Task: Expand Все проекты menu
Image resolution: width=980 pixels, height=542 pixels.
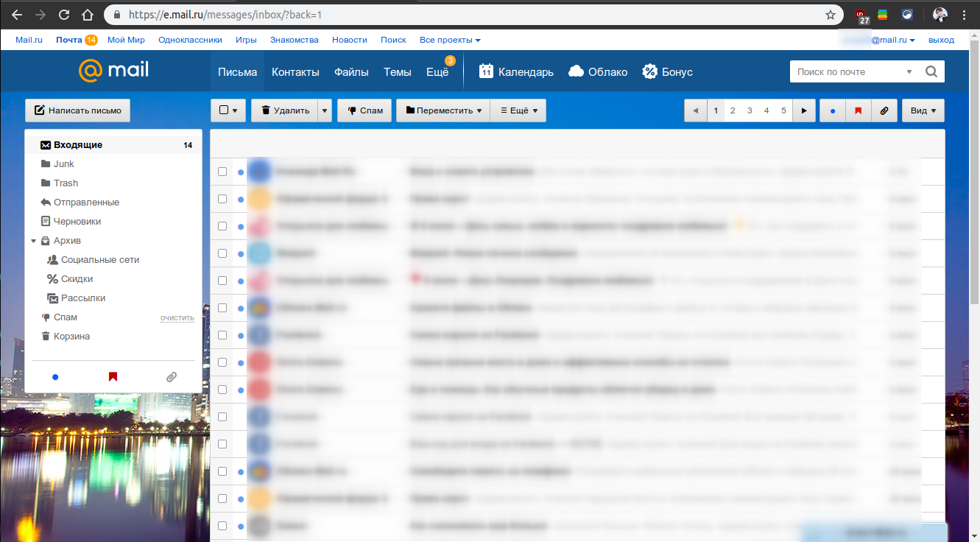Action: tap(450, 40)
